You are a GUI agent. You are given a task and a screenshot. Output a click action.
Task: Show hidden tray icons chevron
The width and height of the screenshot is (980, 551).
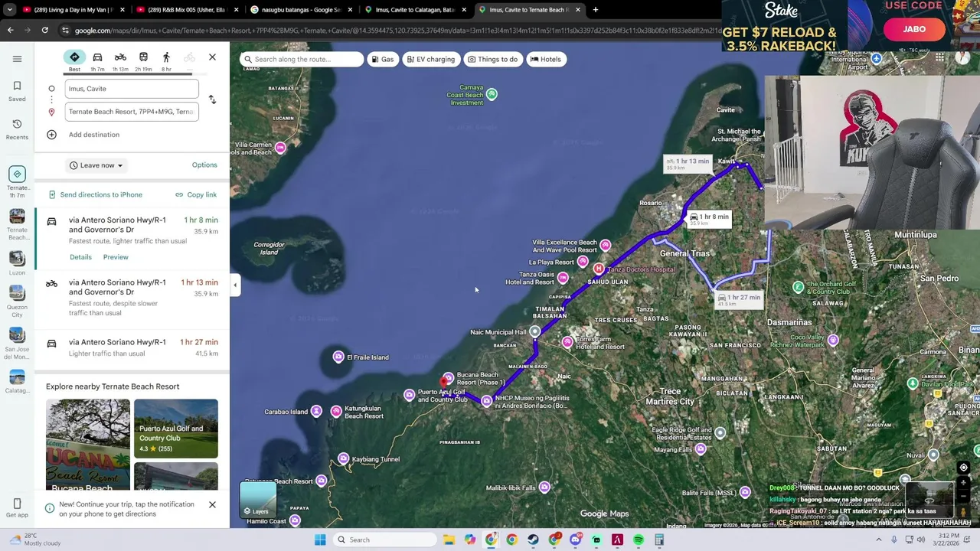[x=878, y=540]
